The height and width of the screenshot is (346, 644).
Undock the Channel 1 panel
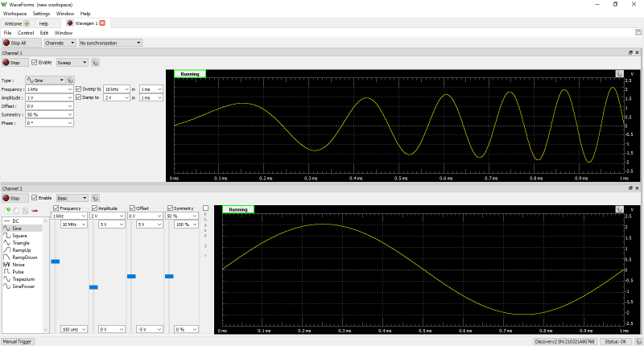click(x=631, y=52)
